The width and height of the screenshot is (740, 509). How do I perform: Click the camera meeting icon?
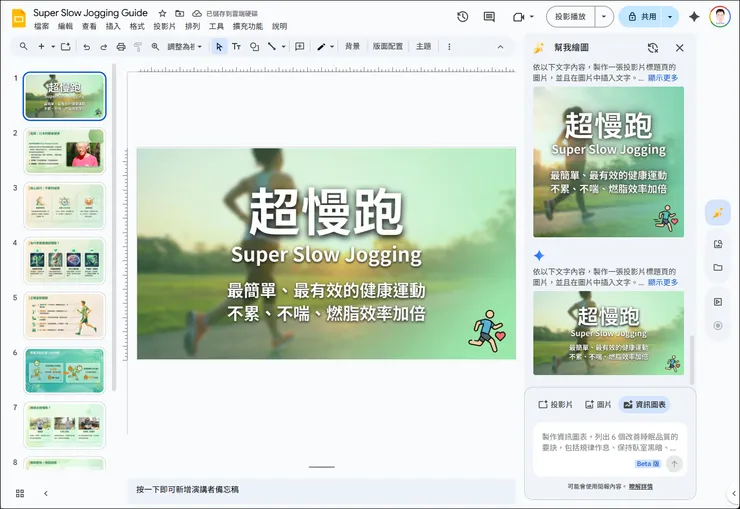[519, 17]
